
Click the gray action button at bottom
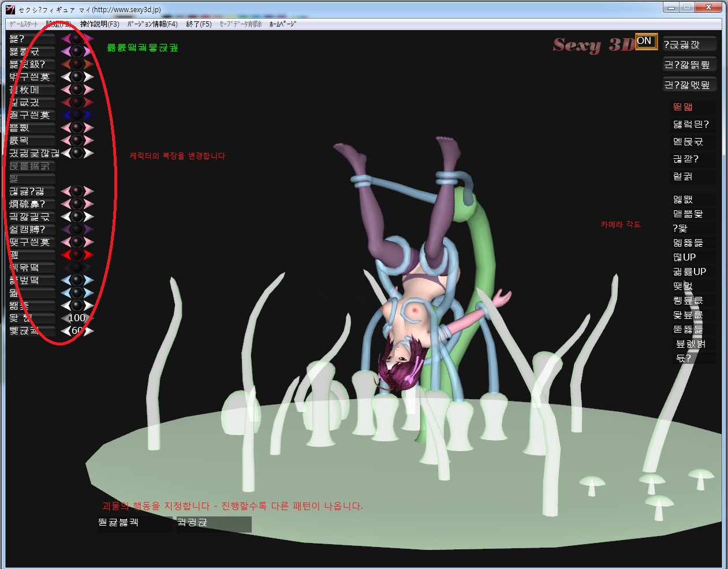tap(214, 523)
